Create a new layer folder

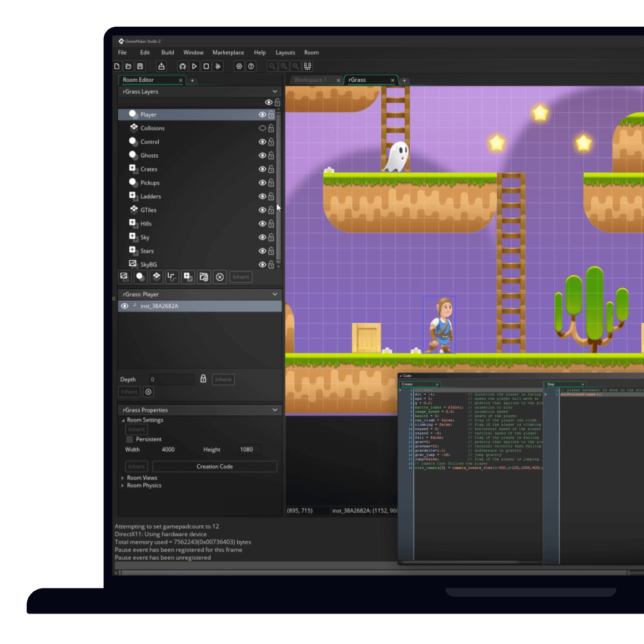point(204,277)
